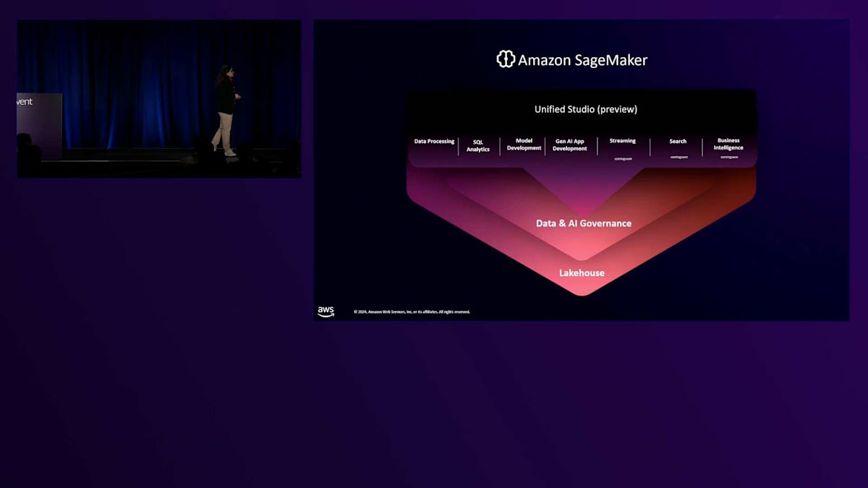The height and width of the screenshot is (488, 868).
Task: Click the Lakehouse layer label
Action: (x=582, y=273)
